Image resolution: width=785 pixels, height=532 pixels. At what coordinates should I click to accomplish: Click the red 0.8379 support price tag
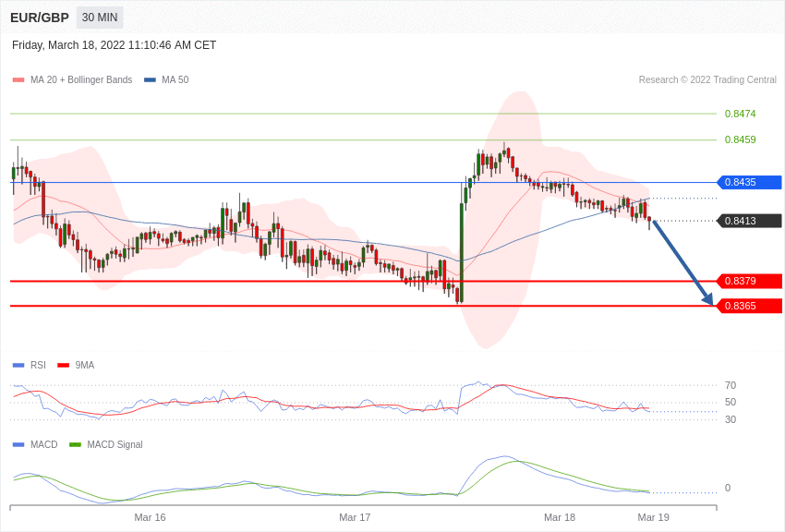click(x=750, y=281)
